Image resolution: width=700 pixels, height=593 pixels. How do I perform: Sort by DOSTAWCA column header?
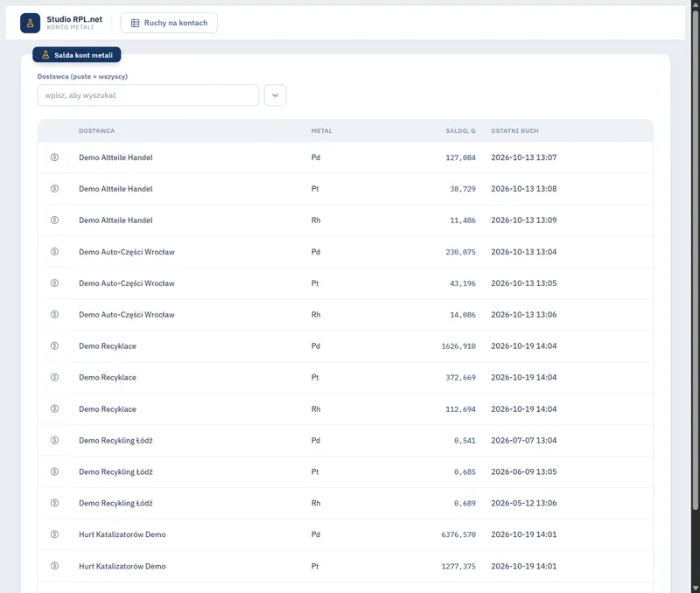tap(97, 130)
